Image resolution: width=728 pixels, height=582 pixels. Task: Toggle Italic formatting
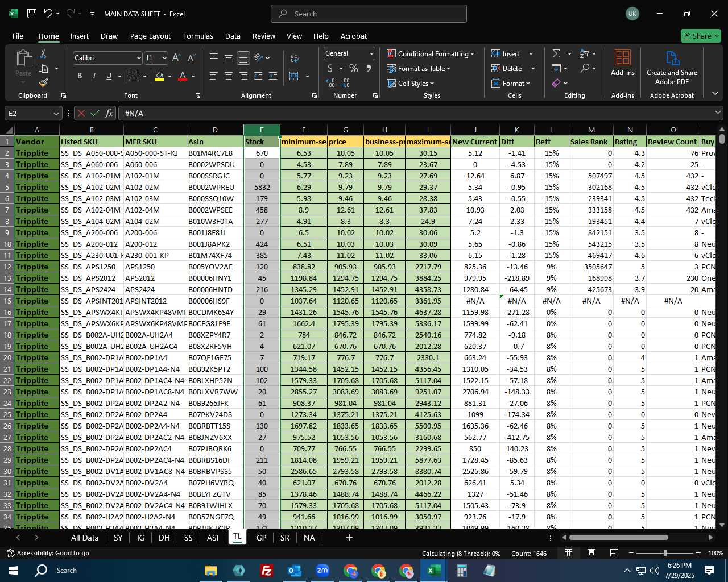coord(94,76)
